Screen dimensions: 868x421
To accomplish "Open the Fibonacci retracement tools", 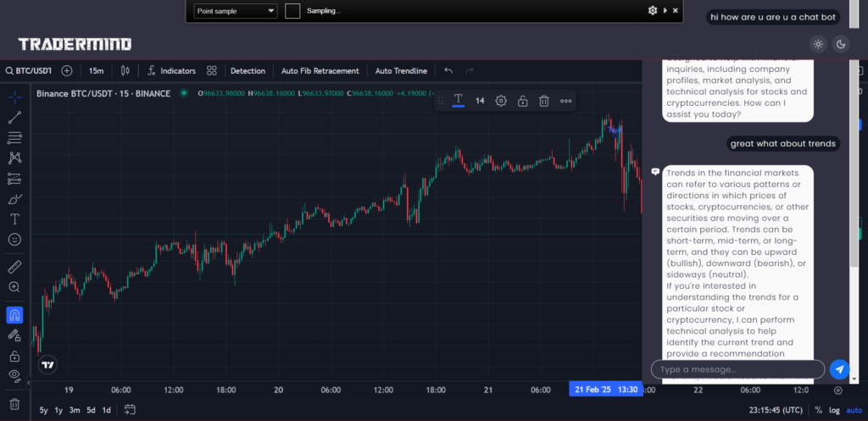I will (x=15, y=138).
